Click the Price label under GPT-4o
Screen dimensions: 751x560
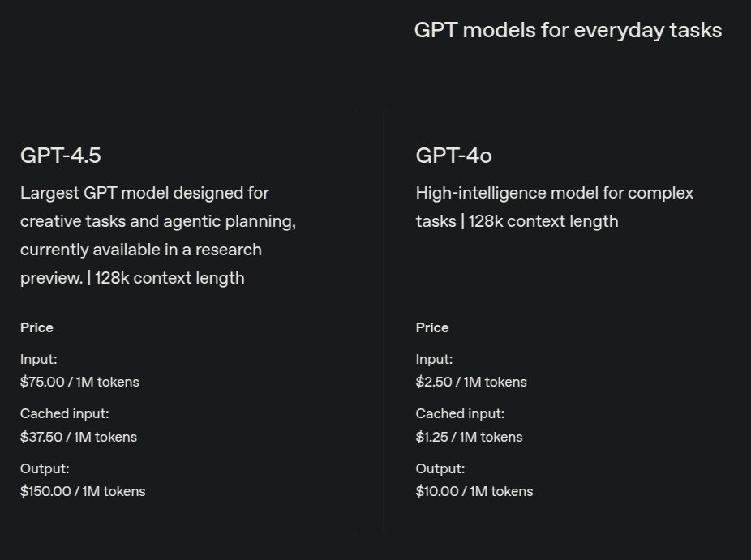pyautogui.click(x=432, y=327)
